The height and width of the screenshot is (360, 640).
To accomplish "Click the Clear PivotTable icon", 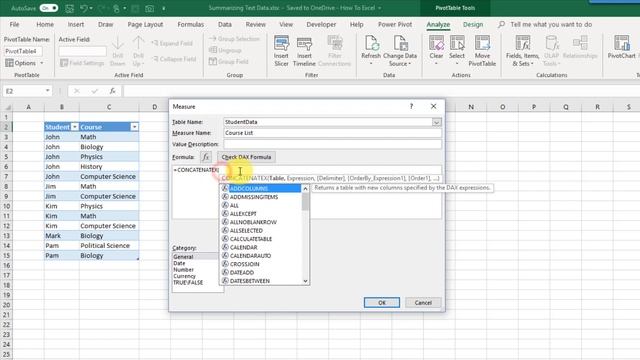I will point(436,43).
